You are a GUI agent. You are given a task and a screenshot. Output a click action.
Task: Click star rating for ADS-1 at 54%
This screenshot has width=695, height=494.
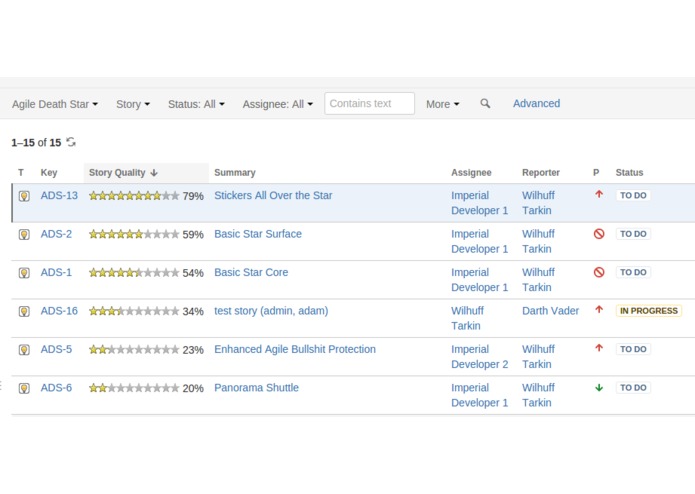[x=134, y=273]
